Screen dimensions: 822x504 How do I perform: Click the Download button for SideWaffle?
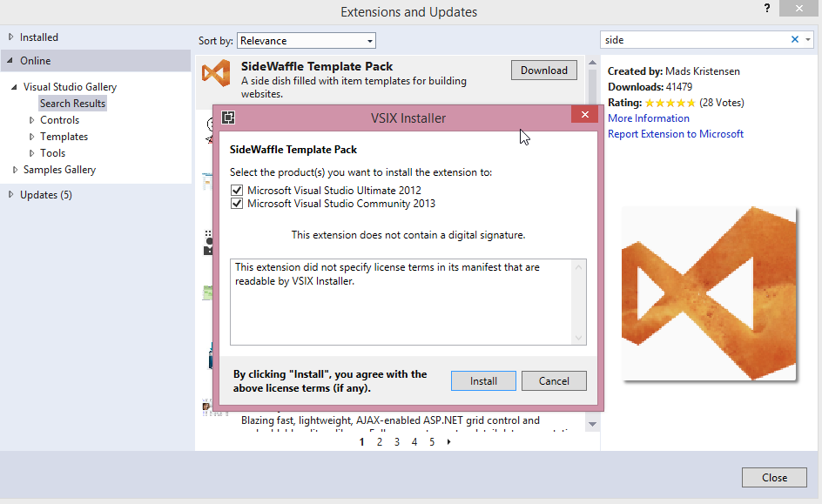click(544, 71)
